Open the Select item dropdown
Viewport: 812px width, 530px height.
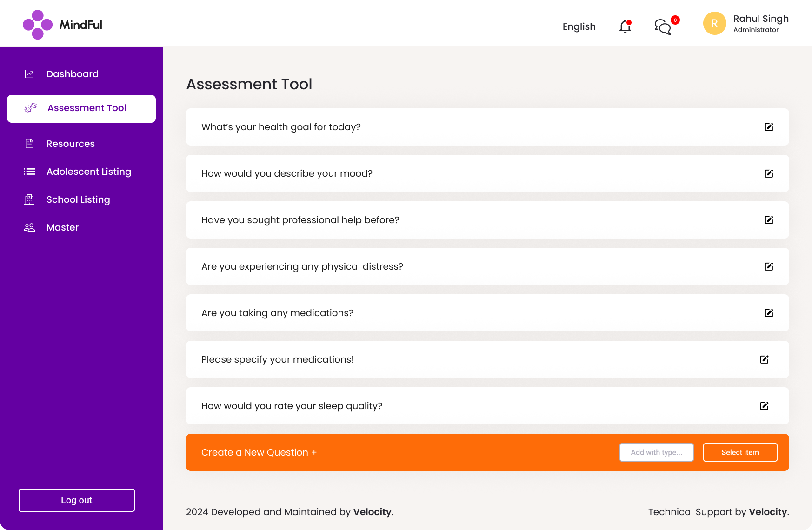click(x=740, y=452)
